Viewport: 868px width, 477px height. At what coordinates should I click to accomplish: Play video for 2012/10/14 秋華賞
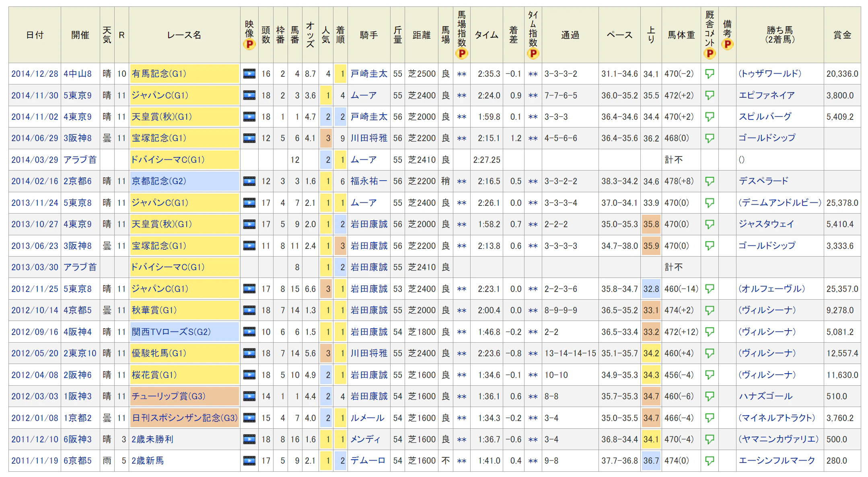[x=249, y=310]
